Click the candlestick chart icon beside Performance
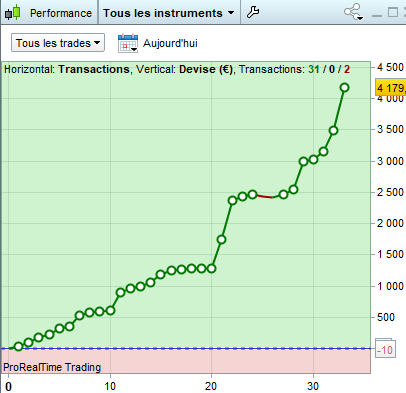 (13, 13)
